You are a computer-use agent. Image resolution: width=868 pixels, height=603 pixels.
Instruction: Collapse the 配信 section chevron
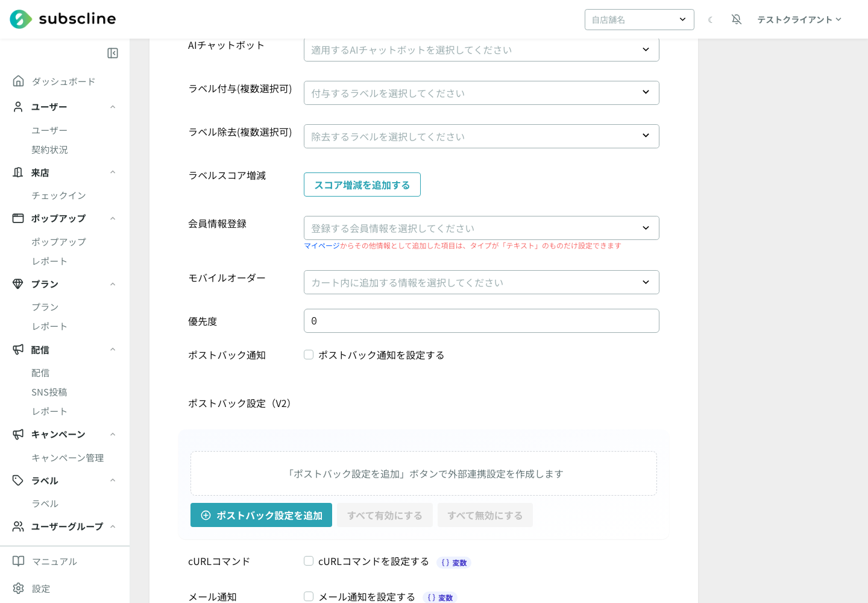pos(113,350)
